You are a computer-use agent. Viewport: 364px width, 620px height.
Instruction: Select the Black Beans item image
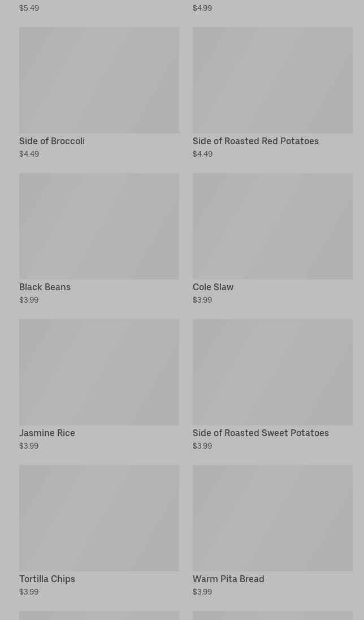click(x=99, y=226)
